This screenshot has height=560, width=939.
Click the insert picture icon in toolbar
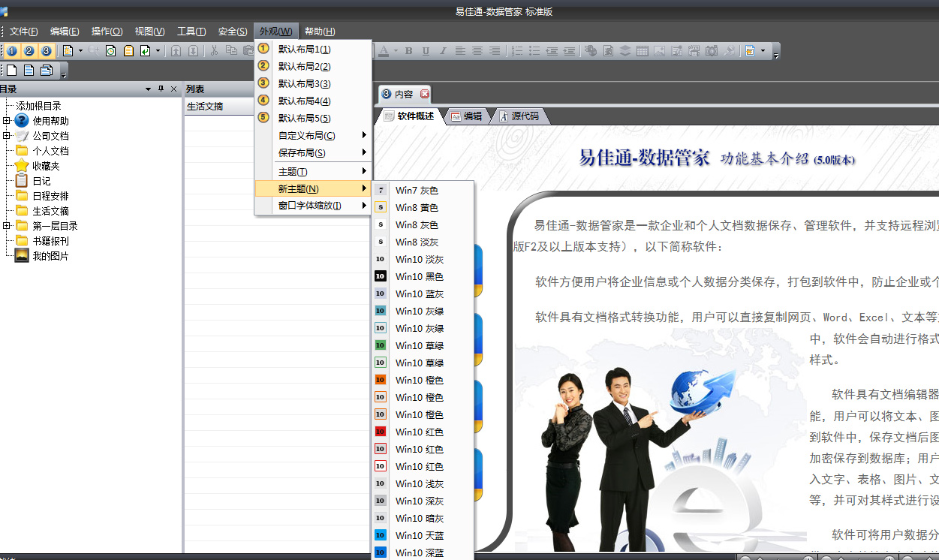[x=659, y=51]
